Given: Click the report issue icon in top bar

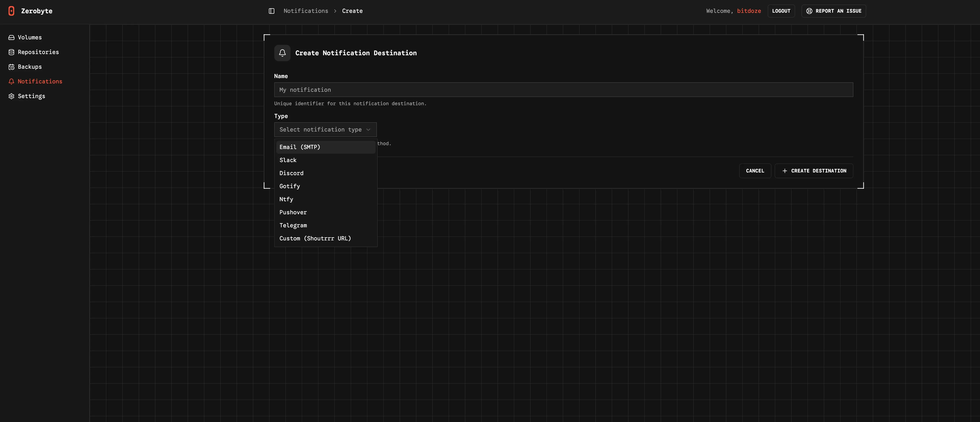Looking at the screenshot, I should (x=809, y=11).
